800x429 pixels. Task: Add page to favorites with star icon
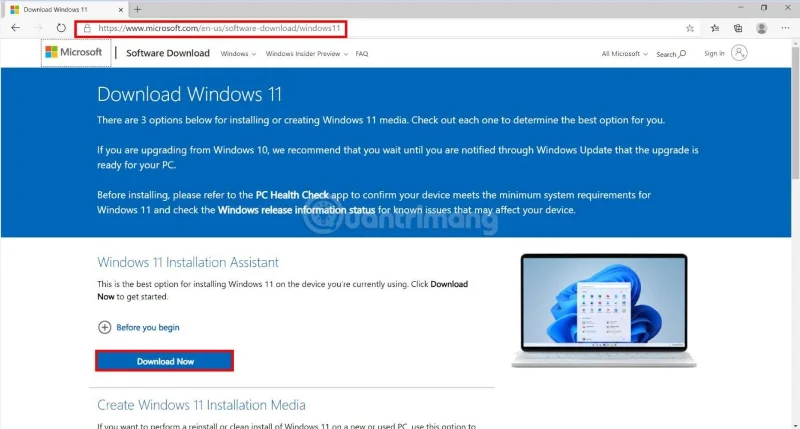(x=690, y=29)
